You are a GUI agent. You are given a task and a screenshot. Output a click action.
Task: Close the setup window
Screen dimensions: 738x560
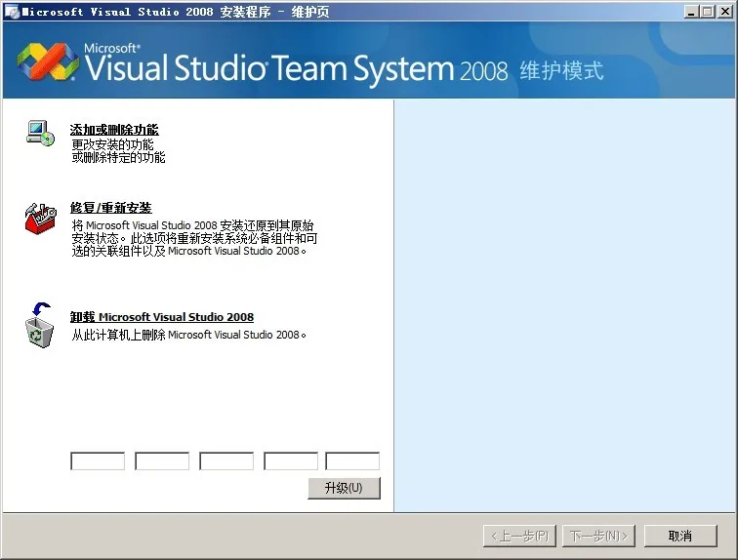point(725,12)
